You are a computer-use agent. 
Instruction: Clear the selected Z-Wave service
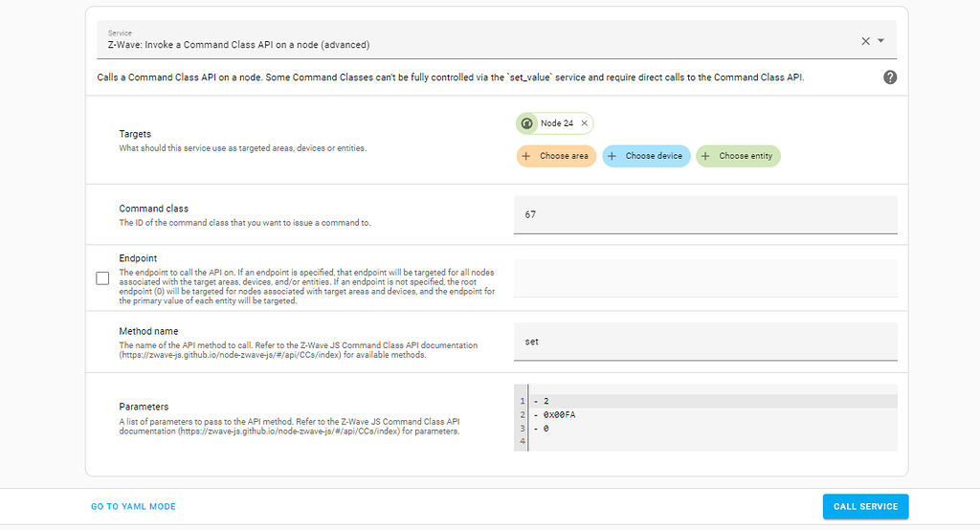865,41
